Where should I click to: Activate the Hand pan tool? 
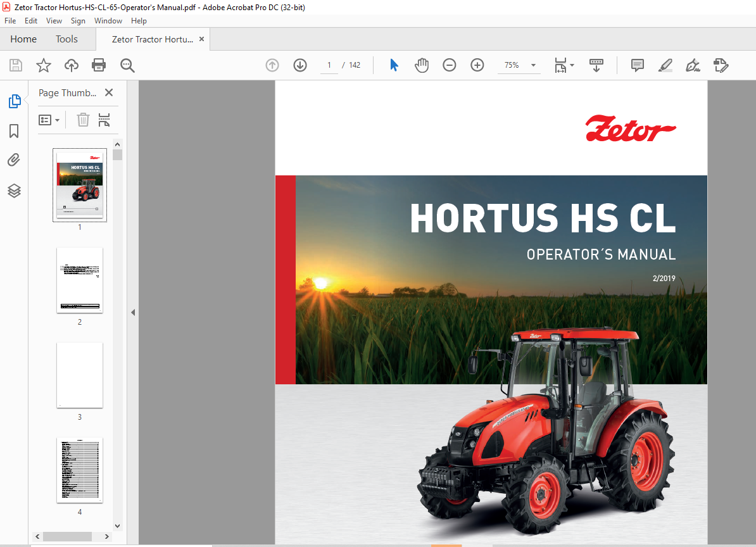tap(422, 65)
